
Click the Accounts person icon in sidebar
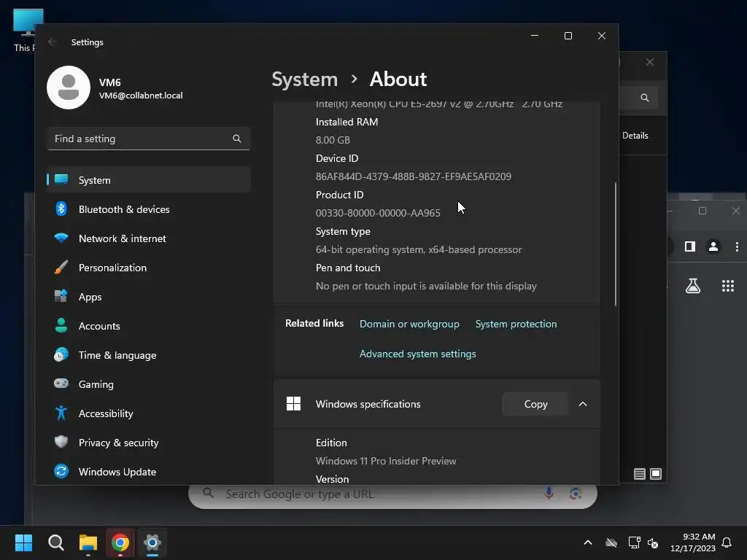(61, 325)
